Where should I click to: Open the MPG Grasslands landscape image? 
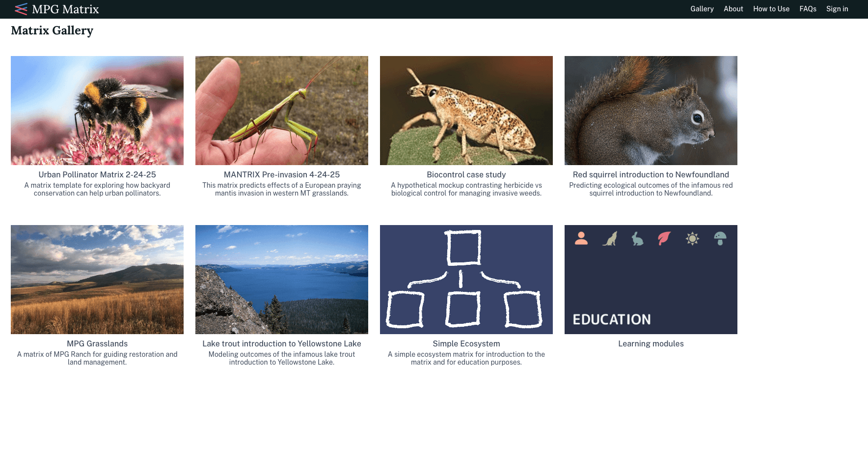pos(97,280)
